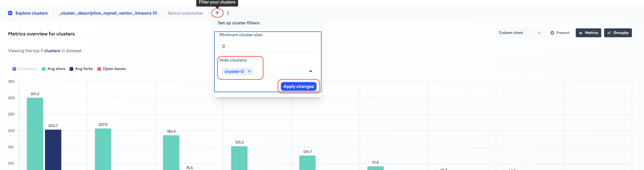
Task: Click the Present play icon
Action: pyautogui.click(x=552, y=33)
